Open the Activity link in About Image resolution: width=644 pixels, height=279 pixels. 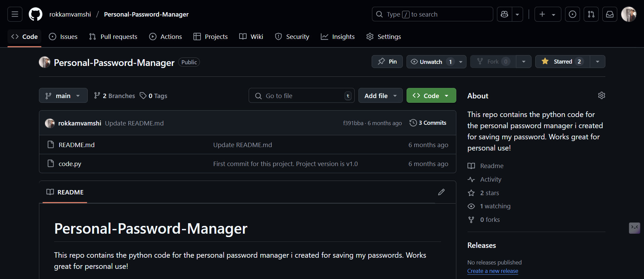pyautogui.click(x=484, y=179)
